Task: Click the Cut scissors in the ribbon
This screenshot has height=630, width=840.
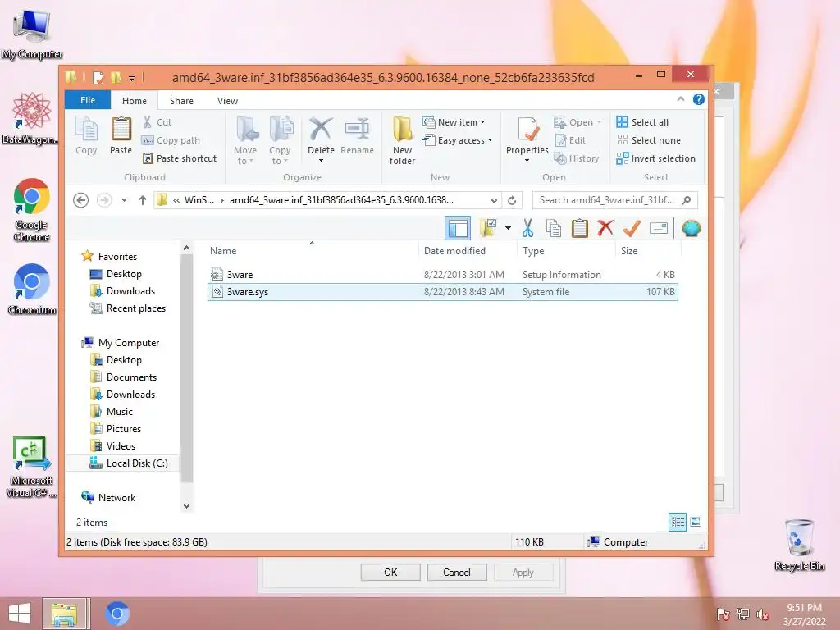Action: [148, 122]
